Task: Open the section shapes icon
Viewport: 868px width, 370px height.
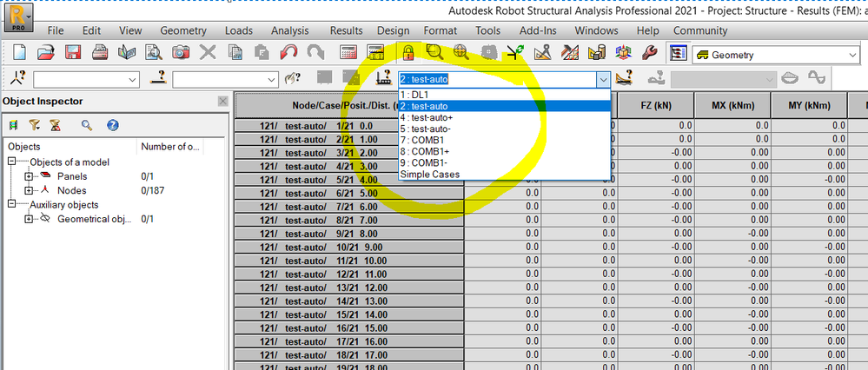Action: click(596, 53)
